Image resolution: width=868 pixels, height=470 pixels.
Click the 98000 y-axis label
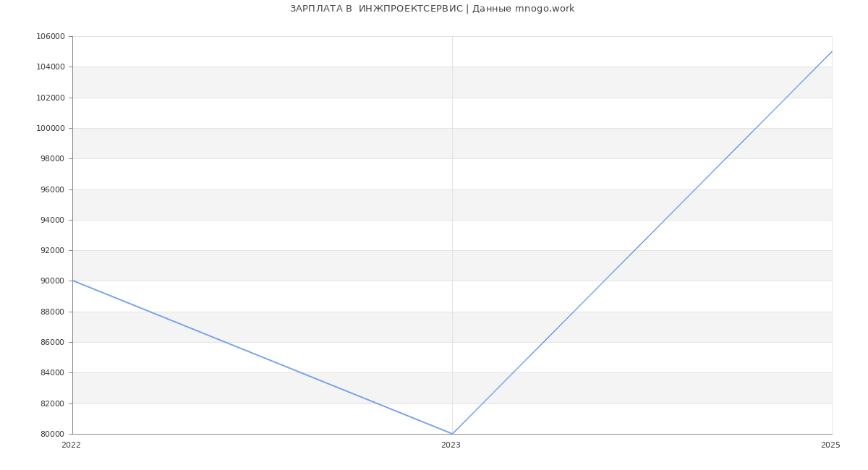tap(53, 159)
